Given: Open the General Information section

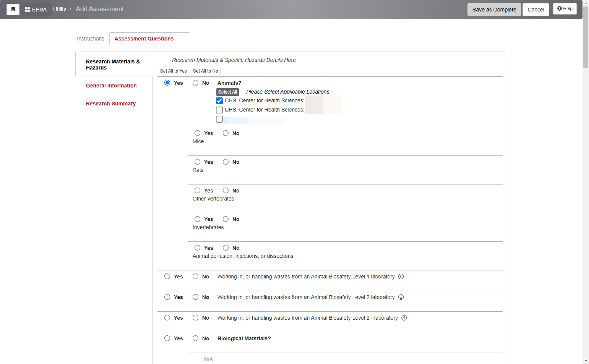Looking at the screenshot, I should (x=111, y=86).
